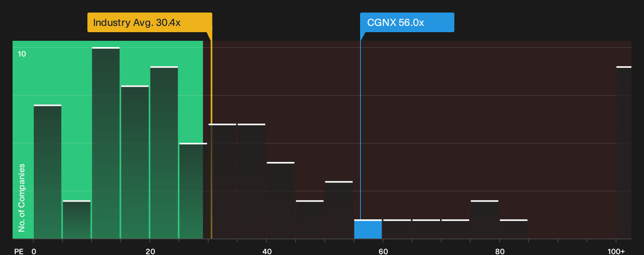Image resolution: width=644 pixels, height=255 pixels.
Task: Click the CGNX 56.0x label
Action: pyautogui.click(x=407, y=22)
